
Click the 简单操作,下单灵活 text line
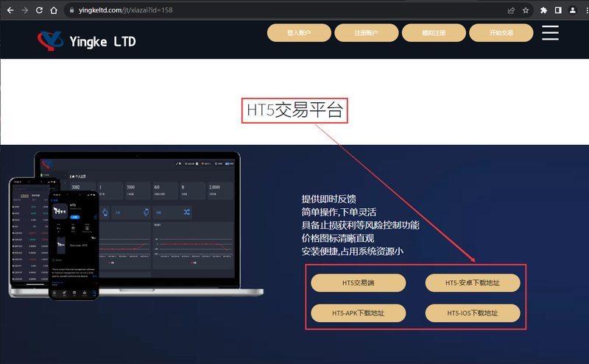tap(339, 212)
